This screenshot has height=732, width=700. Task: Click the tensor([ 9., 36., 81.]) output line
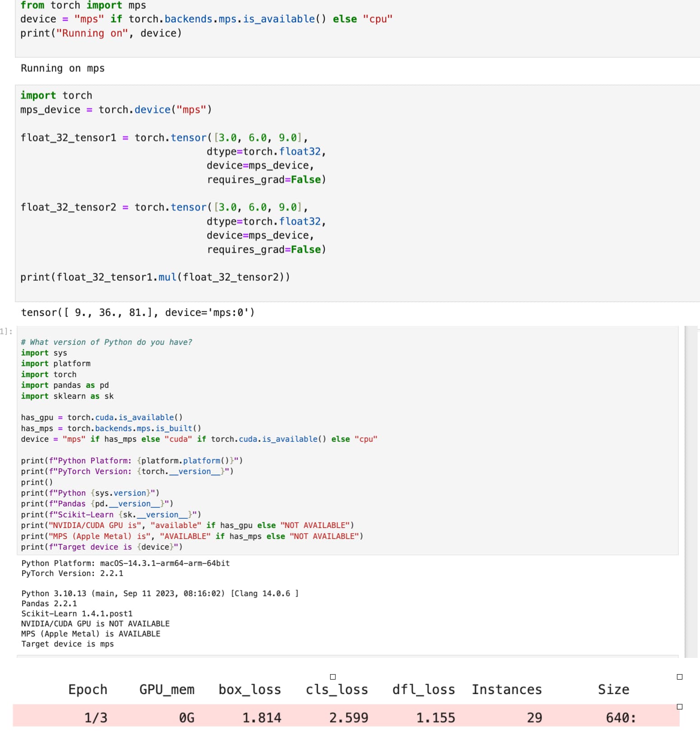[x=138, y=313]
